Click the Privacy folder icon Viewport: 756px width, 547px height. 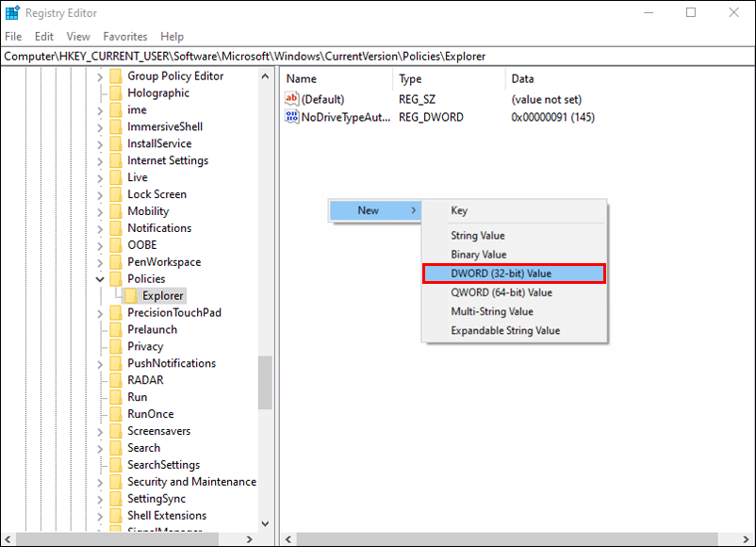pos(116,346)
